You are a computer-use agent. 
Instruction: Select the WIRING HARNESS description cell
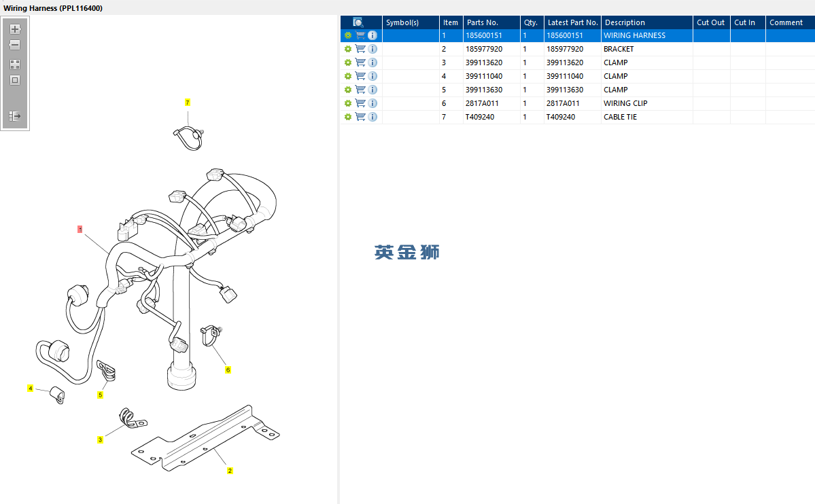647,35
